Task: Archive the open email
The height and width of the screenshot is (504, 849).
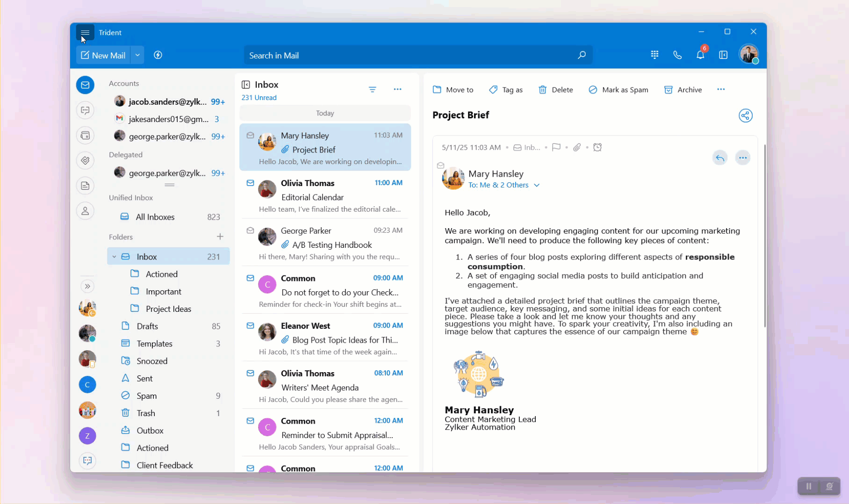Action: [x=683, y=90]
